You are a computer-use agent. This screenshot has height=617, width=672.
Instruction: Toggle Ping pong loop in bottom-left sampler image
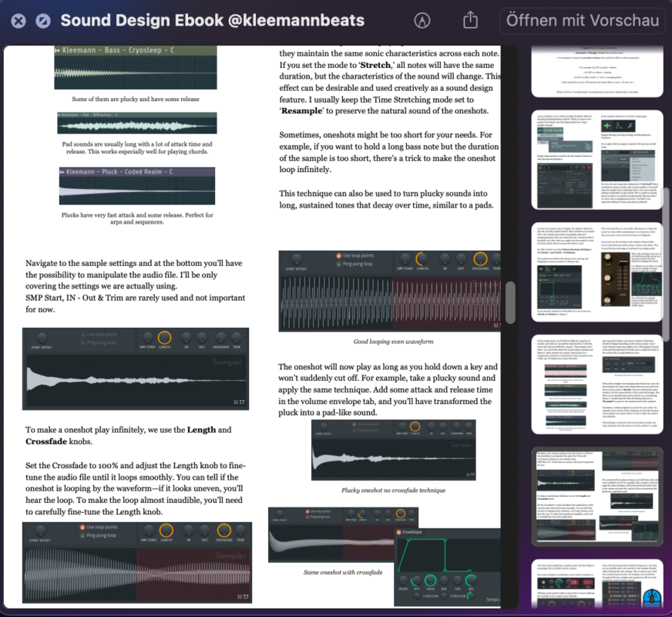[x=81, y=535]
